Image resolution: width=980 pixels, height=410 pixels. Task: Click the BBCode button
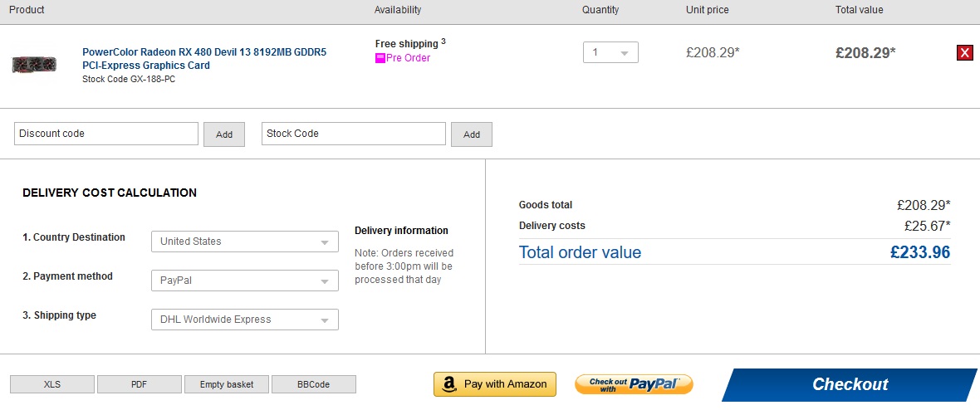pos(314,384)
